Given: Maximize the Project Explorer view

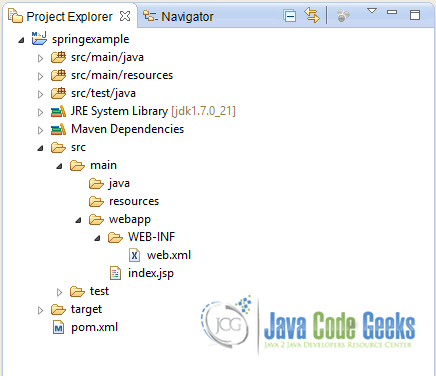Looking at the screenshot, I should (x=415, y=15).
